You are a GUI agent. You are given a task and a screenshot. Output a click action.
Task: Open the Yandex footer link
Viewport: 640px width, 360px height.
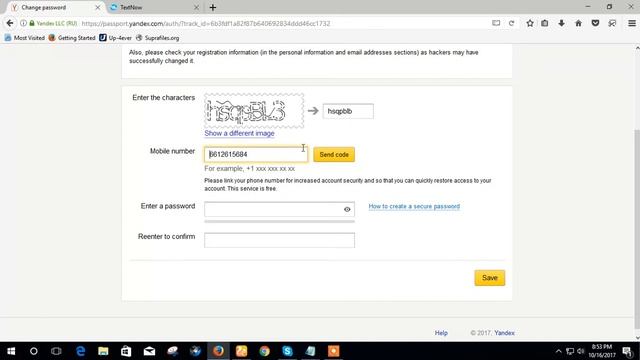(x=504, y=333)
